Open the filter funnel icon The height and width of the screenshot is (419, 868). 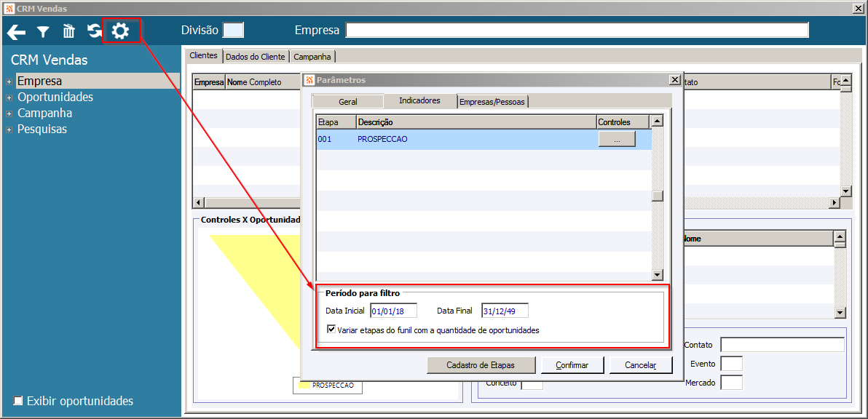[x=43, y=32]
